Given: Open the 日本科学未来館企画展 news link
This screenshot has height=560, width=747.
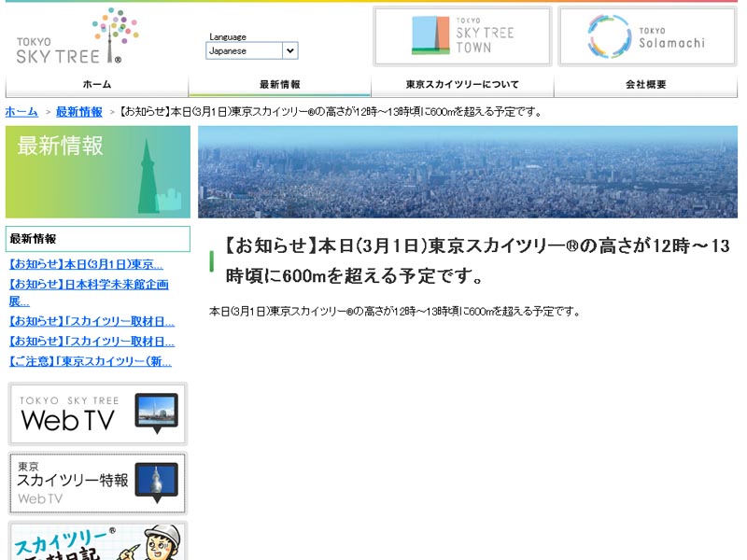Looking at the screenshot, I should pyautogui.click(x=89, y=285).
